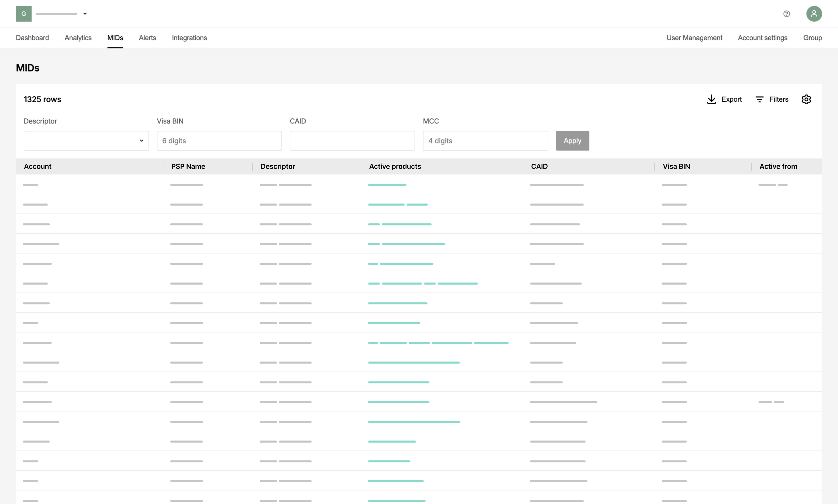Click the Export download icon
The width and height of the screenshot is (838, 504).
[x=711, y=99]
